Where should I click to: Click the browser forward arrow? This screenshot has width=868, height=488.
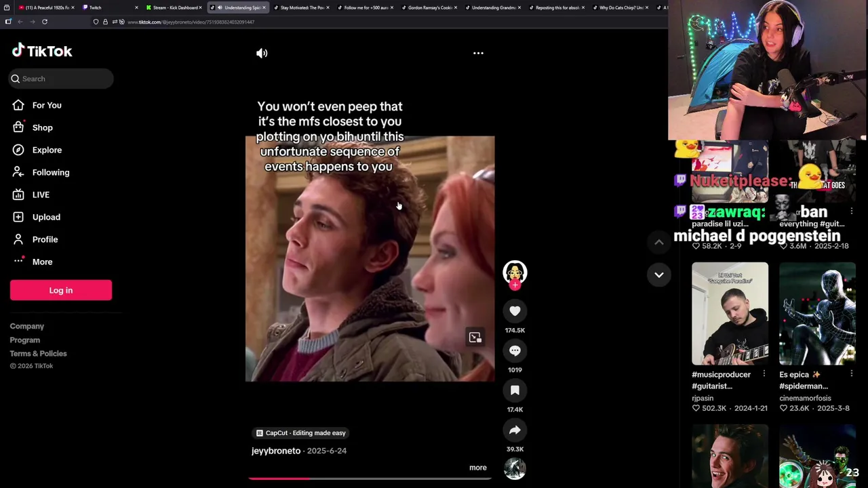(32, 22)
